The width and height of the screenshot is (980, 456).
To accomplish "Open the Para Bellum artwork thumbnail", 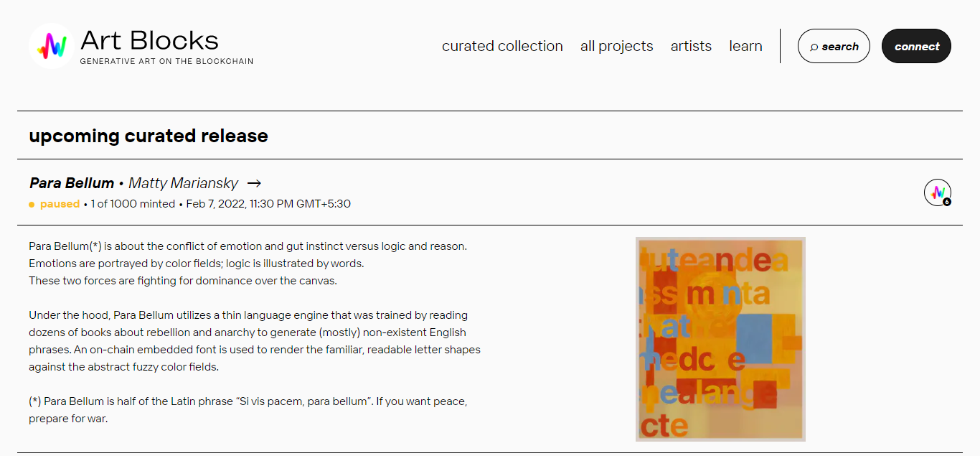I will [720, 339].
